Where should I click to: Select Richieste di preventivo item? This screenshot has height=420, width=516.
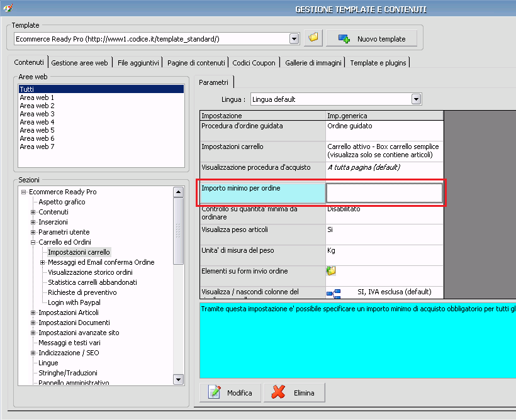click(x=82, y=292)
